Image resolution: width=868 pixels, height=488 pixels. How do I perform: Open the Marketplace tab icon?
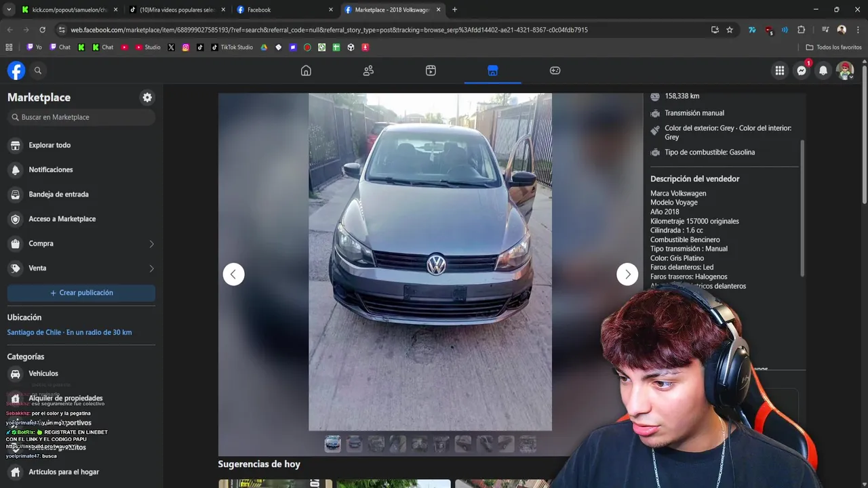click(x=493, y=70)
